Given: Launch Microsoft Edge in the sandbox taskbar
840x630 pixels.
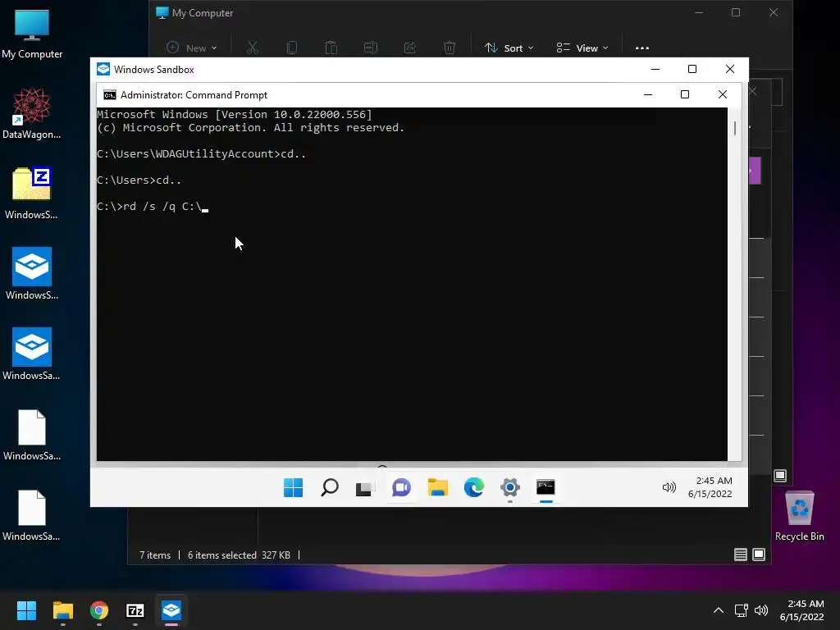Looking at the screenshot, I should (x=473, y=487).
